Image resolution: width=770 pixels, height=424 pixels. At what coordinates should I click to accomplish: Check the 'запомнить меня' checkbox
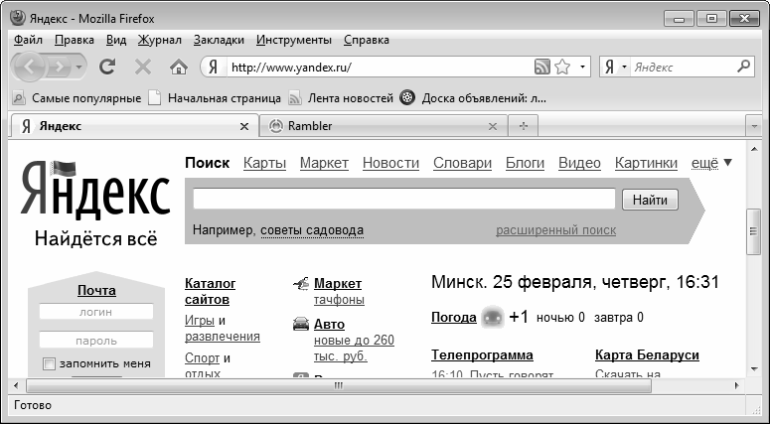(47, 363)
